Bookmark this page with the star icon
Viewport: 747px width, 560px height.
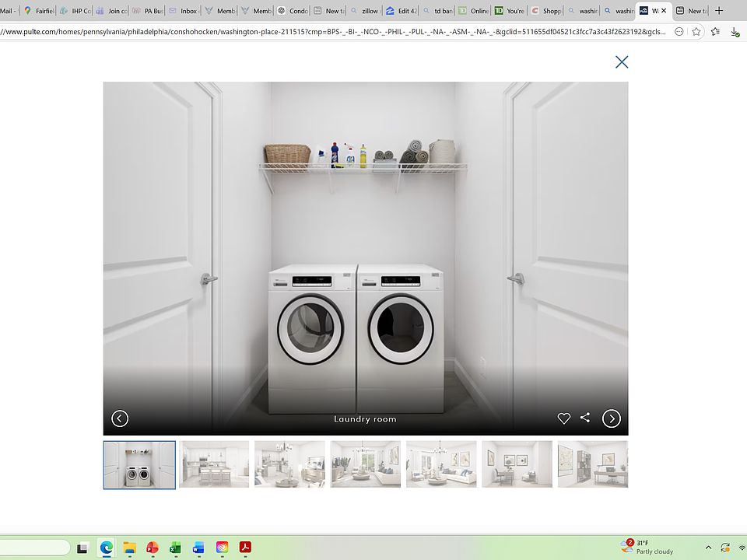coord(696,31)
